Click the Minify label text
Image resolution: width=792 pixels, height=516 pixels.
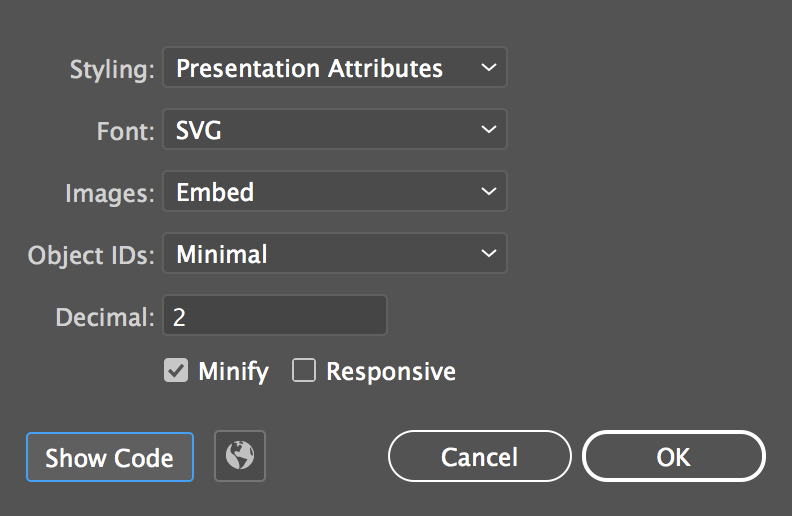coord(233,372)
